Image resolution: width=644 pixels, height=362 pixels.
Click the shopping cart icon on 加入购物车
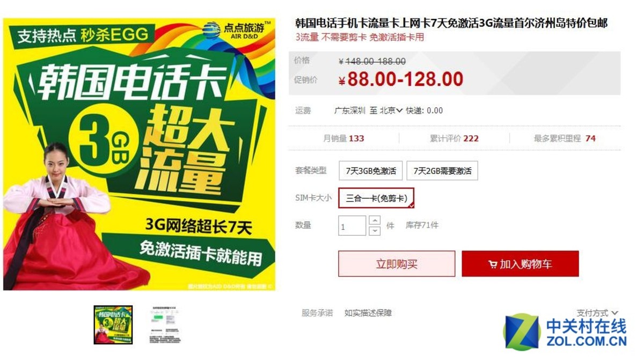click(493, 264)
